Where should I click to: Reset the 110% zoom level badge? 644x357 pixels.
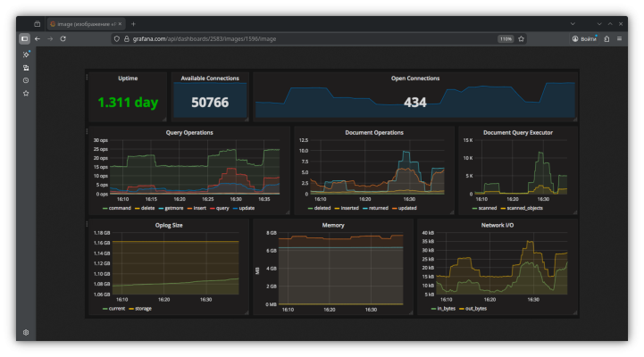505,39
